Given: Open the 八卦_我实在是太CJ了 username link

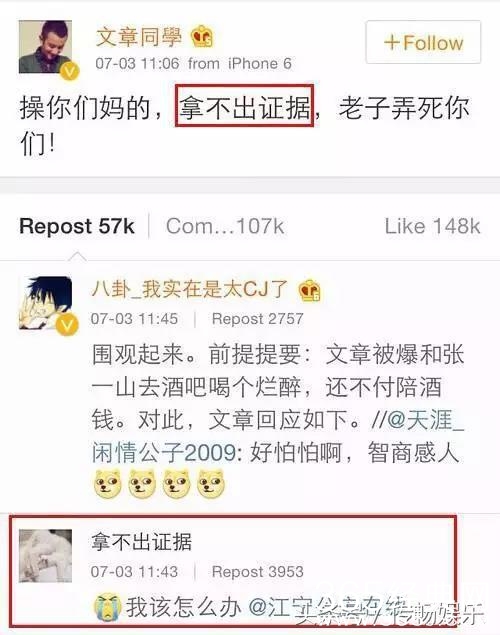Looking at the screenshot, I should pos(189,289).
